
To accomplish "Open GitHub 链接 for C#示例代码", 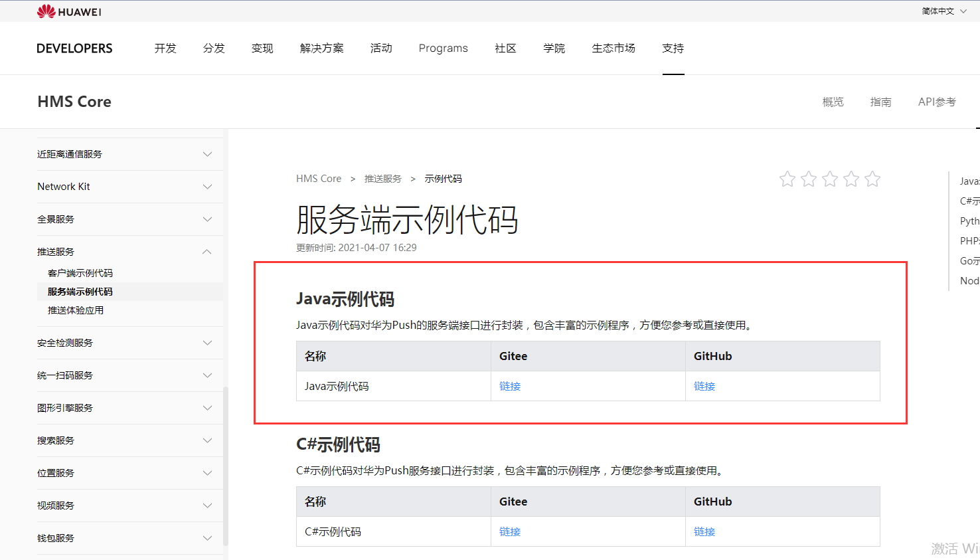I will (x=704, y=531).
